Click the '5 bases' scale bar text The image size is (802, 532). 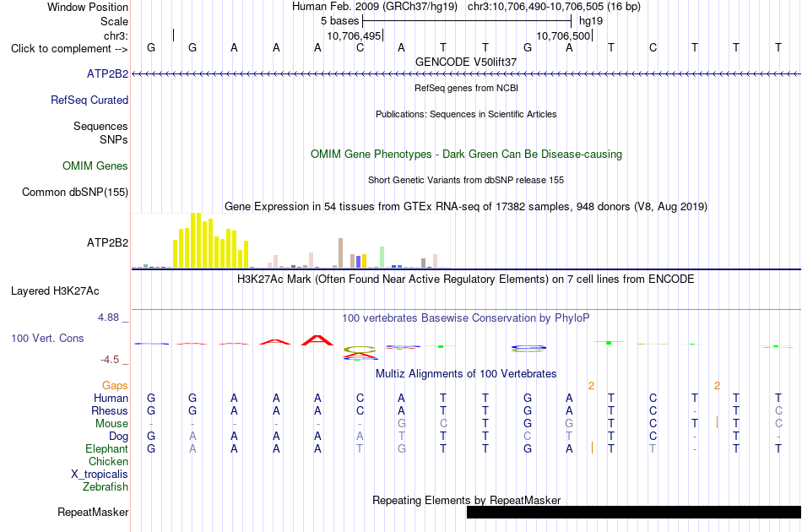pos(340,21)
